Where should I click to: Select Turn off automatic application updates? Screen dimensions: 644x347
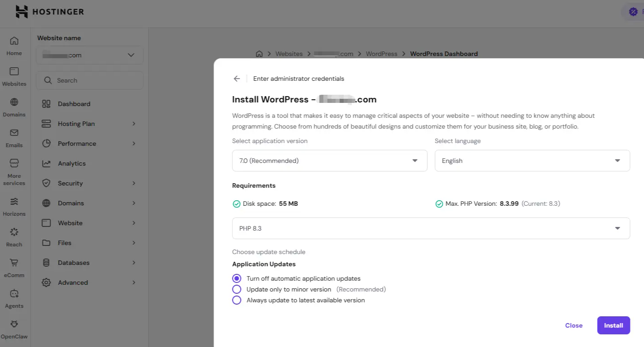(237, 278)
